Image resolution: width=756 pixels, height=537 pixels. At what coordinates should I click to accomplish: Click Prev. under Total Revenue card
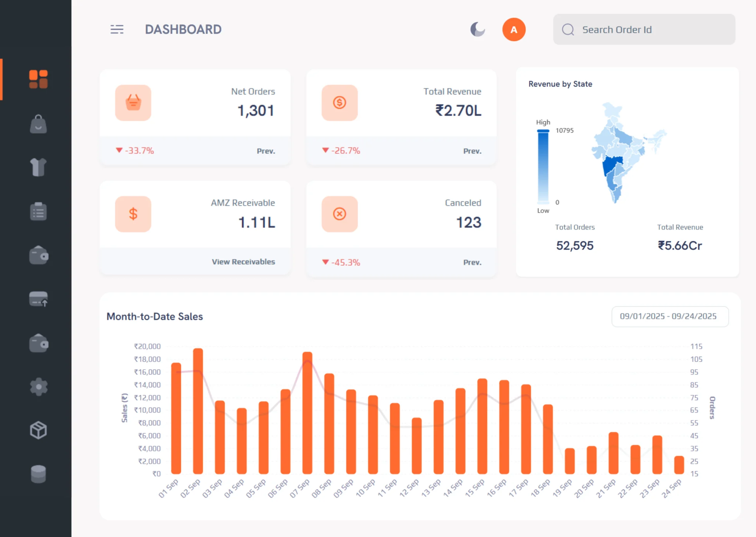point(472,151)
